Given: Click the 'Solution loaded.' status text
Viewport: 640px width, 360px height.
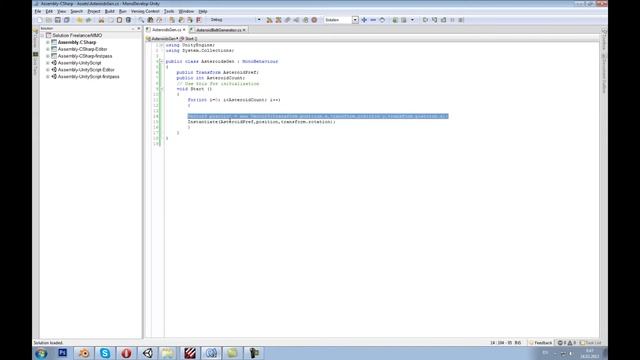Looking at the screenshot, I should click(48, 343).
